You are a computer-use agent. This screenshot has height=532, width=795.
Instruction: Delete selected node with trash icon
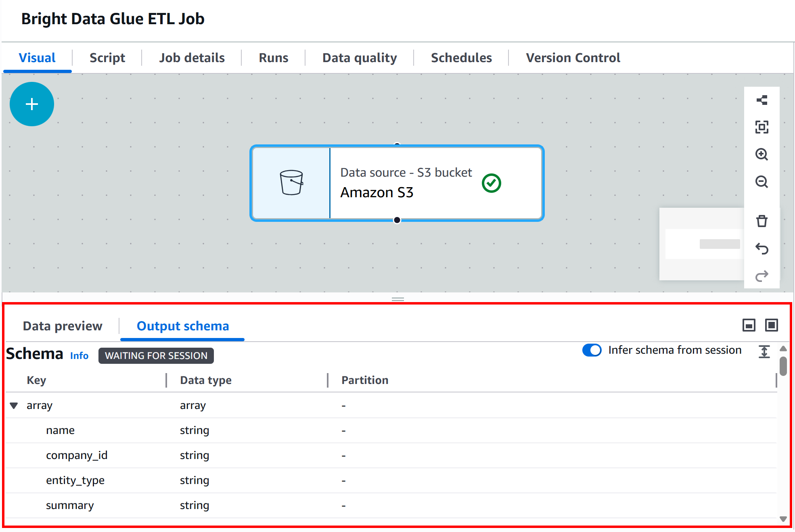[762, 221]
